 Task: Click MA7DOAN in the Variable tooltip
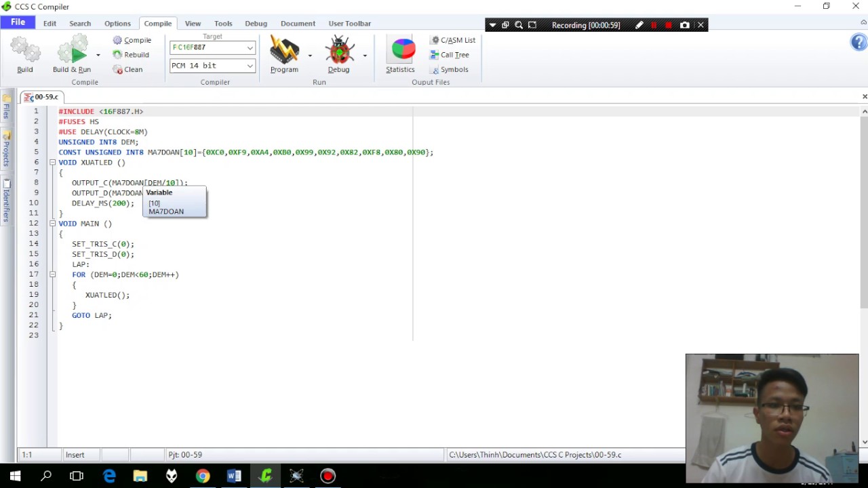click(x=166, y=211)
